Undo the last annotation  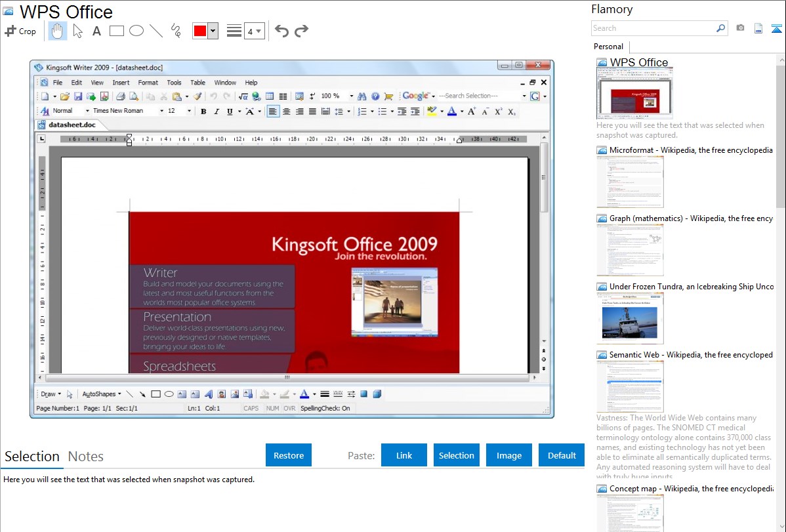pyautogui.click(x=281, y=31)
